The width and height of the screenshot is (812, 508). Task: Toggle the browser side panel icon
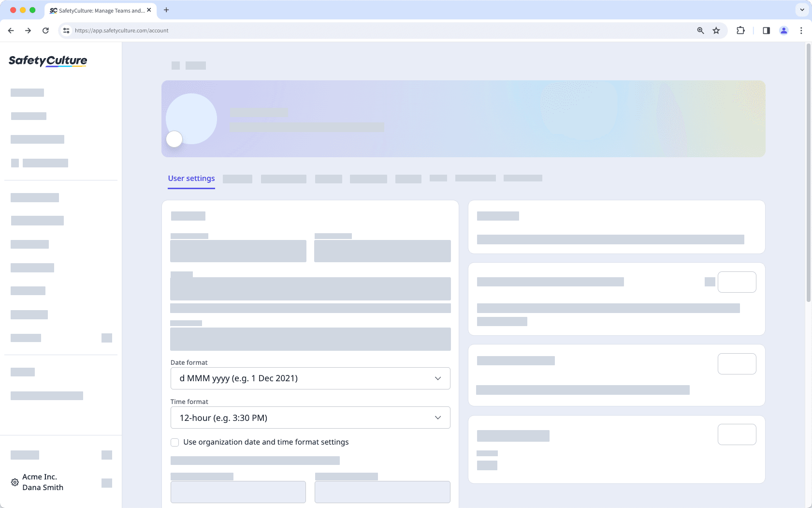click(x=766, y=30)
